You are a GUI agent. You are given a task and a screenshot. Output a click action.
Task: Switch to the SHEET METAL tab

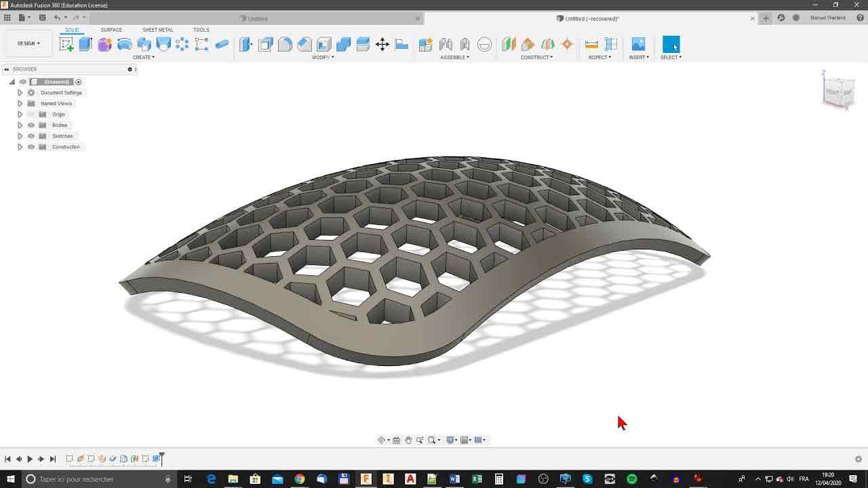tap(157, 30)
